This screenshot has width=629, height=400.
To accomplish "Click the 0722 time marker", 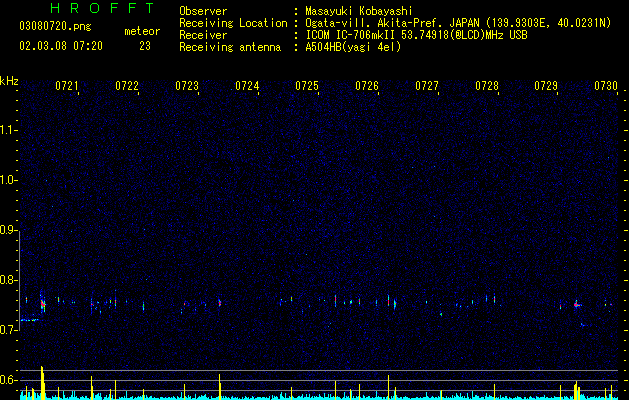I will (x=127, y=86).
